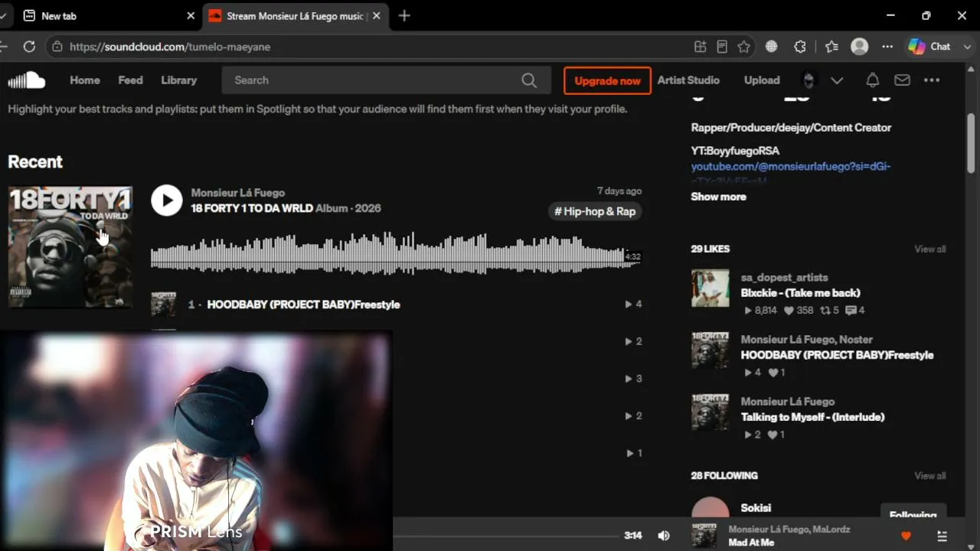This screenshot has width=980, height=551.
Task: Open the 18 FORTY 1 TO DA WRLD album title
Action: pyautogui.click(x=251, y=208)
